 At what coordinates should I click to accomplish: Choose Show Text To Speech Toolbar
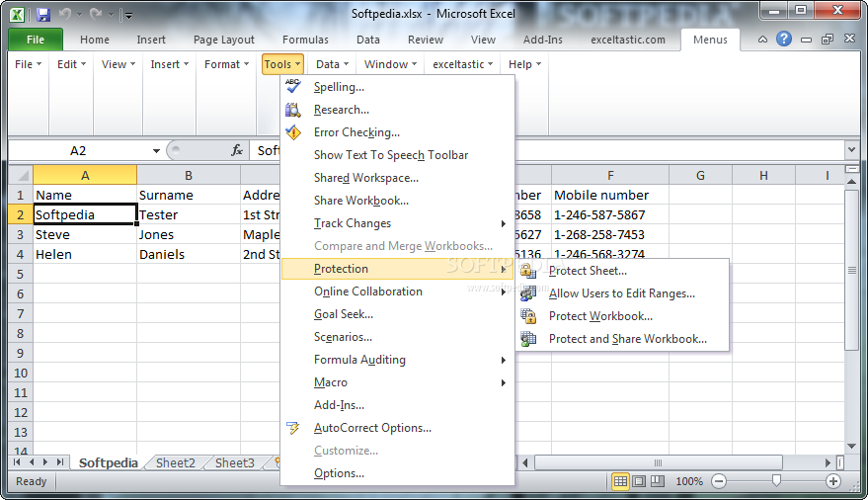398,155
